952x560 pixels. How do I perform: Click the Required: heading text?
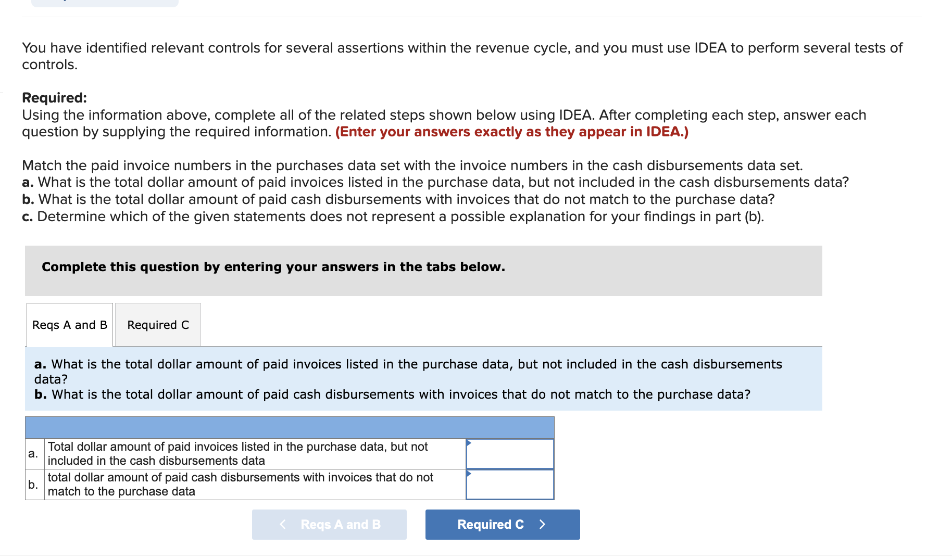point(54,97)
